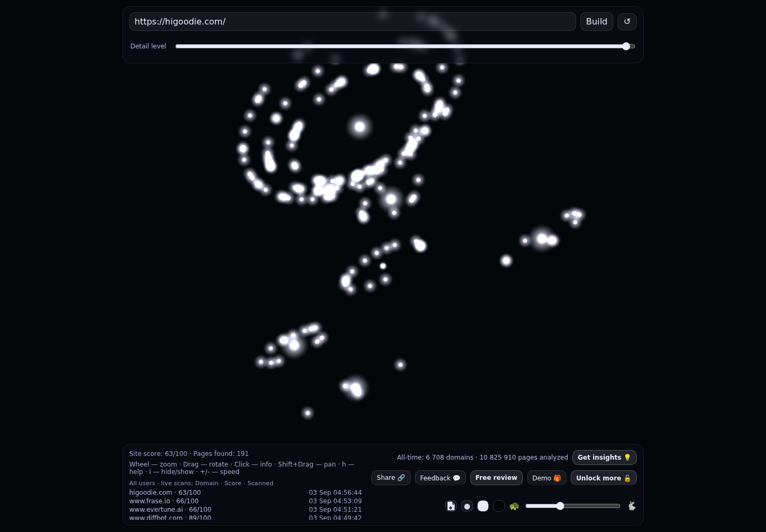Request a Free review
The height and width of the screenshot is (532, 766).
click(496, 478)
